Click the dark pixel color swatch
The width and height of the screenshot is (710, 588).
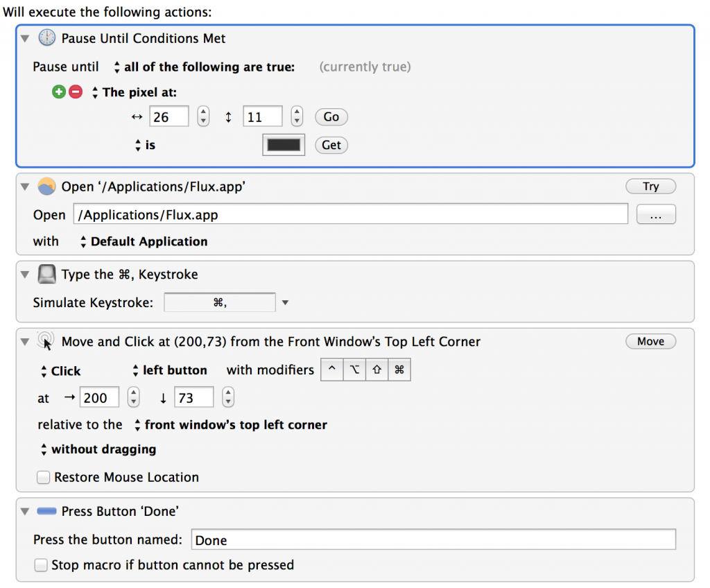coord(284,145)
